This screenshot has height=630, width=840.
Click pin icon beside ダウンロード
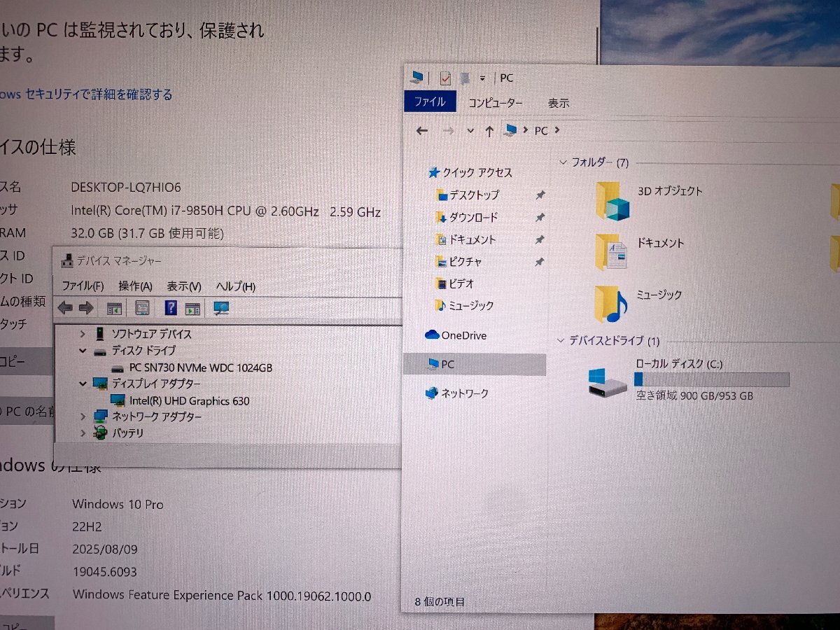click(x=540, y=218)
